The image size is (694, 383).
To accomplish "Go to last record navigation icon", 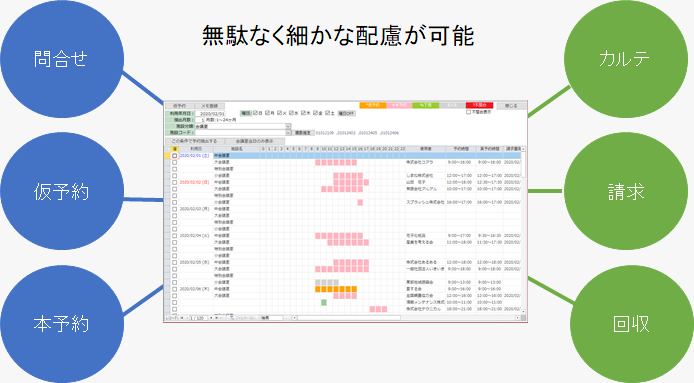I will click(217, 318).
